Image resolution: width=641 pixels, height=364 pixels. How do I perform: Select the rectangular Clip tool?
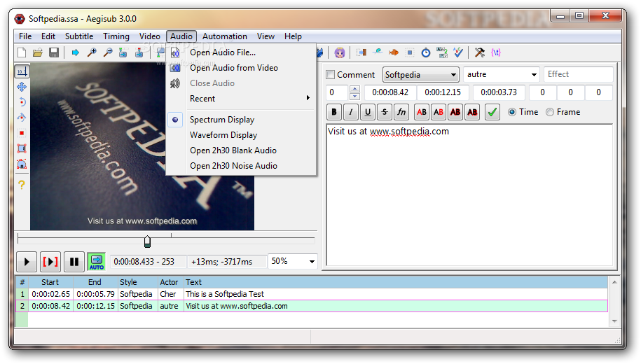pyautogui.click(x=22, y=148)
